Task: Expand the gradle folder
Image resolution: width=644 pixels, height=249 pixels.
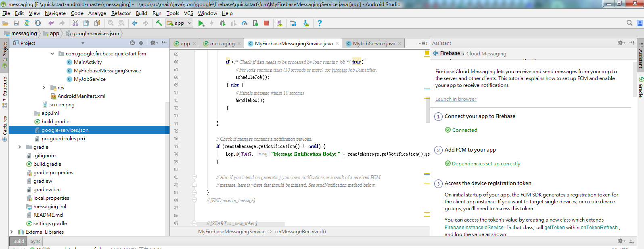Action: (20, 147)
